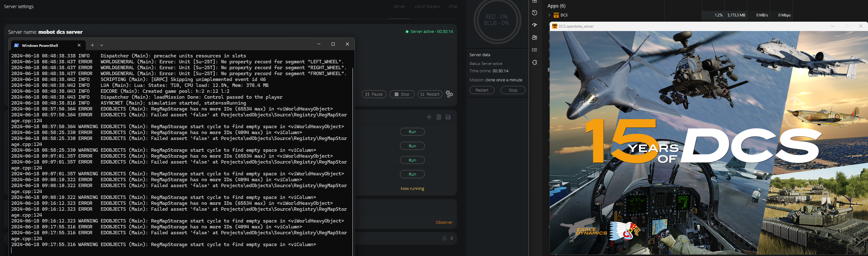
Task: Click the 'Server settings' heading
Action: click(x=19, y=7)
